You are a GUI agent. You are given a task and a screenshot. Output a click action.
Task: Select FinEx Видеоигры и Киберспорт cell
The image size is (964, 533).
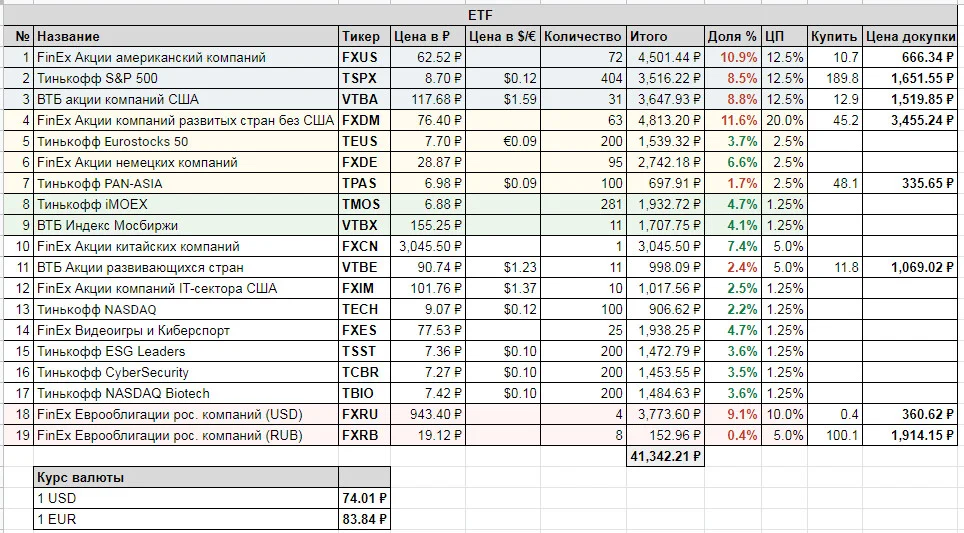186,330
